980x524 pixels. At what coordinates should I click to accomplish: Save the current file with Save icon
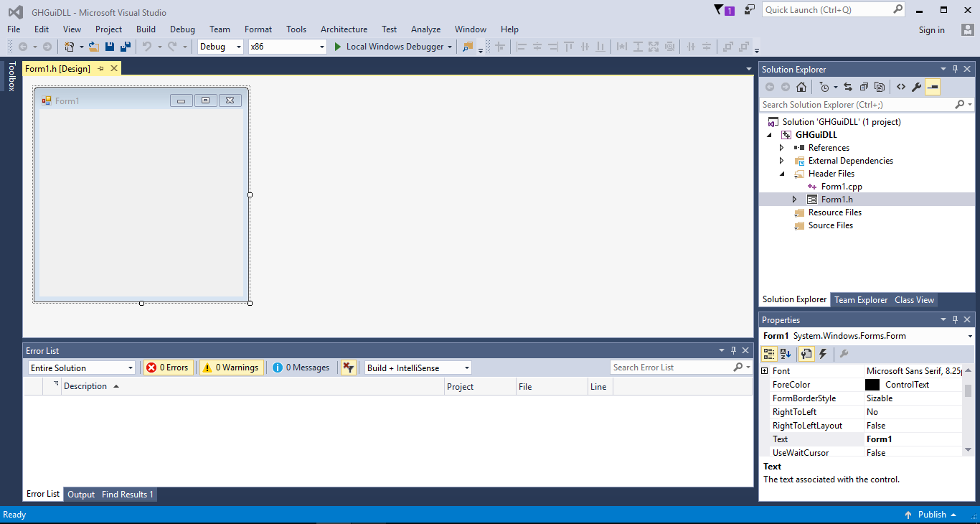[x=110, y=47]
